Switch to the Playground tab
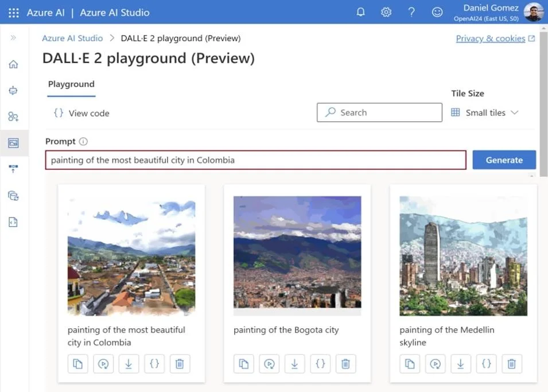Screen dimensions: 548x392 pyautogui.click(x=71, y=84)
